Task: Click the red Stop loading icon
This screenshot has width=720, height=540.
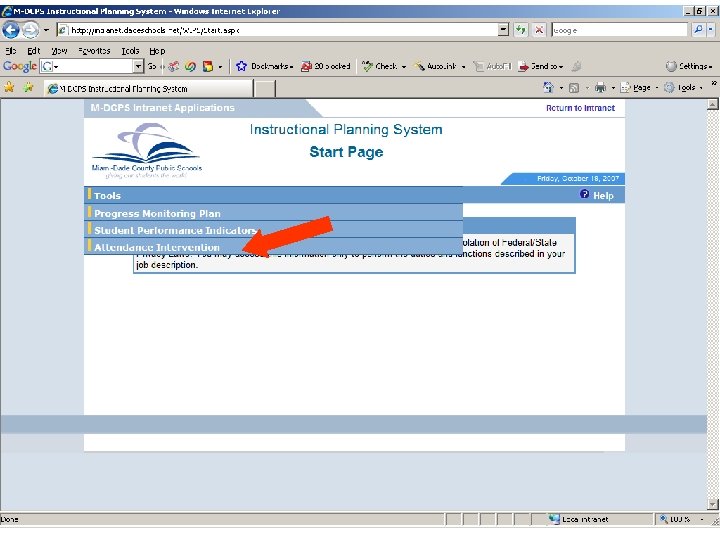Action: tap(539, 30)
